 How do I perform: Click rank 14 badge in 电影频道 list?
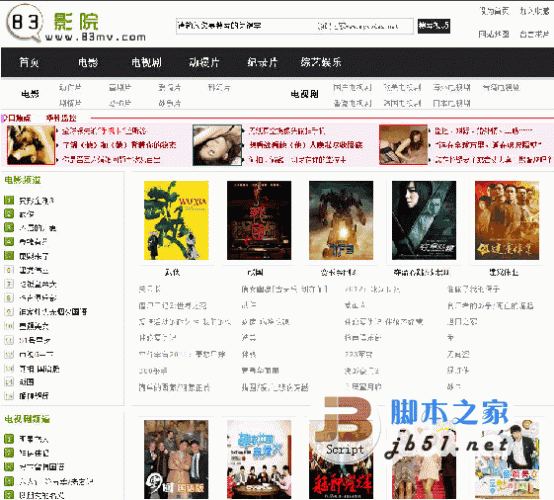pyautogui.click(x=9, y=382)
